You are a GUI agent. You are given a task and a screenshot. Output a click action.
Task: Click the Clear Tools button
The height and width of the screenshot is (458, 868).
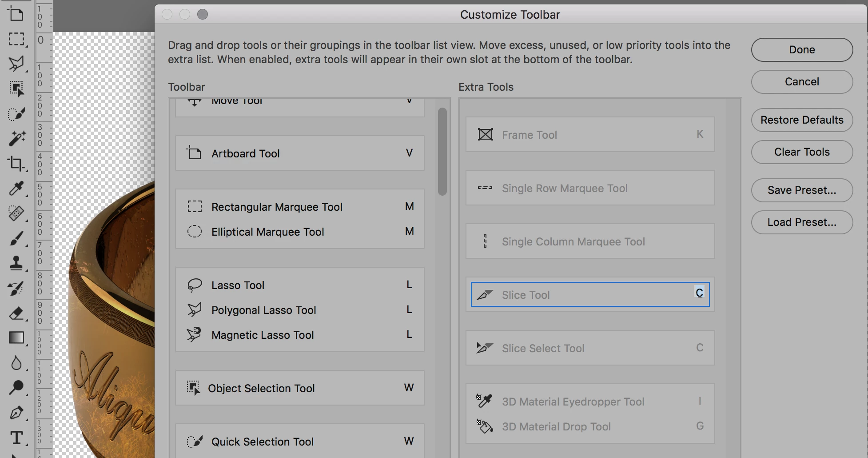[x=802, y=152]
